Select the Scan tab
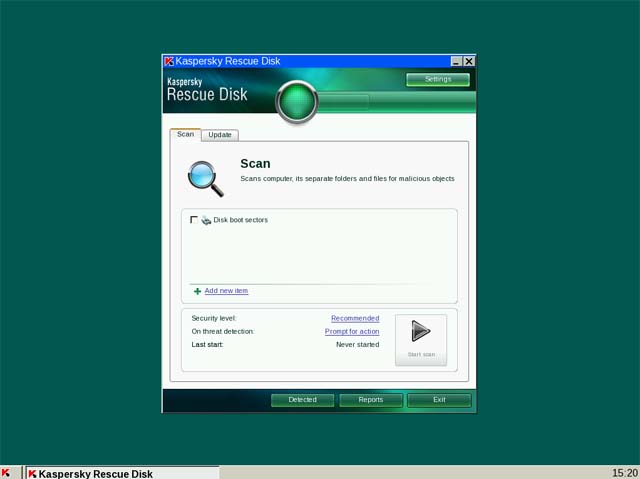The width and height of the screenshot is (640, 479). [x=185, y=134]
